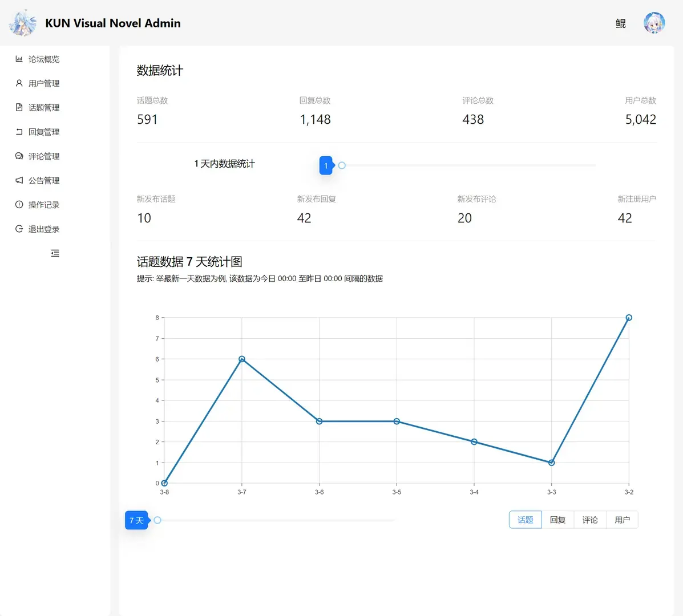This screenshot has height=616, width=683.
Task: Click the 评论总数 value 438
Action: coord(473,119)
